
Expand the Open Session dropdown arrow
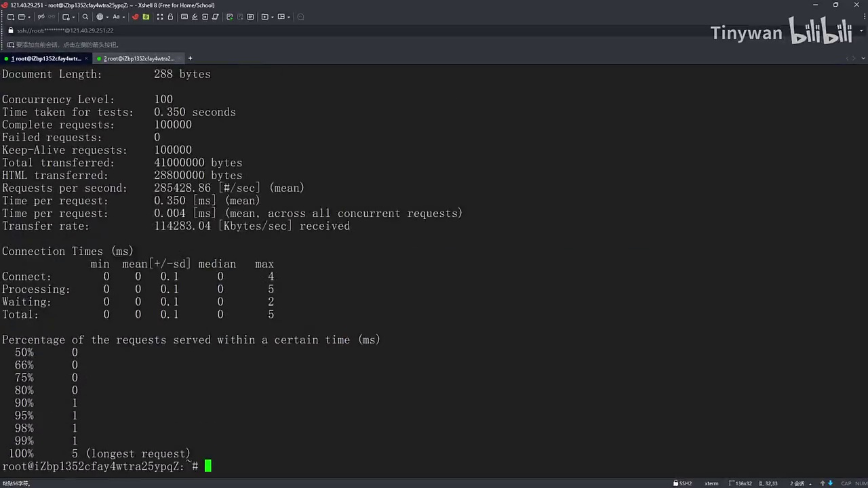pyautogui.click(x=28, y=17)
